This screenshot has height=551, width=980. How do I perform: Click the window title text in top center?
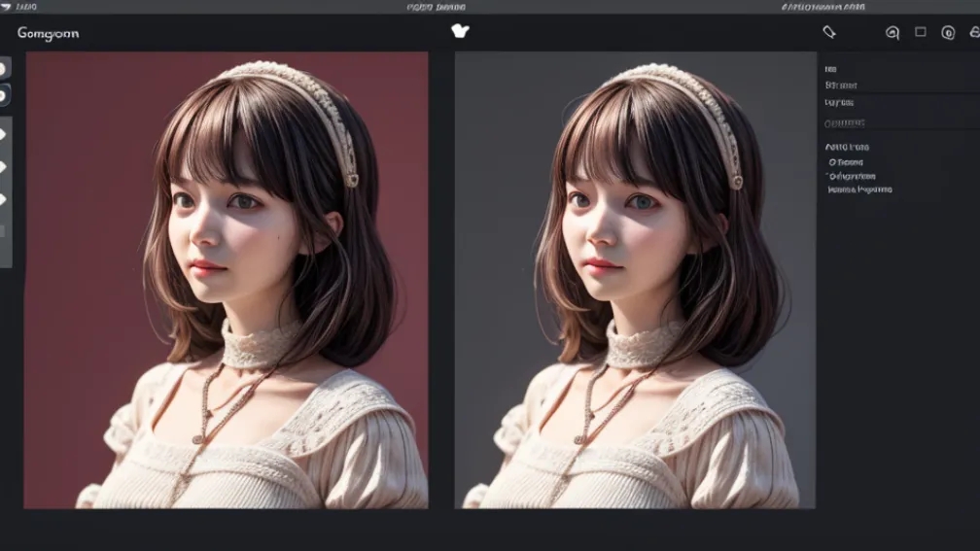point(437,7)
